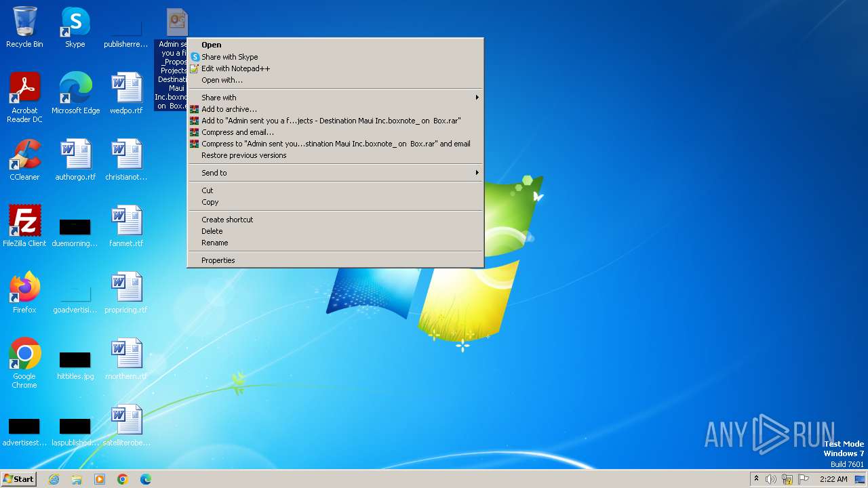868x488 pixels.
Task: Click the volume speaker tray icon
Action: tap(771, 479)
